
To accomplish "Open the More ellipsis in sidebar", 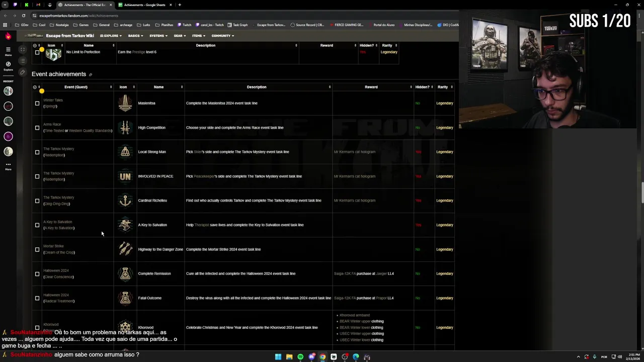I will 8,165.
